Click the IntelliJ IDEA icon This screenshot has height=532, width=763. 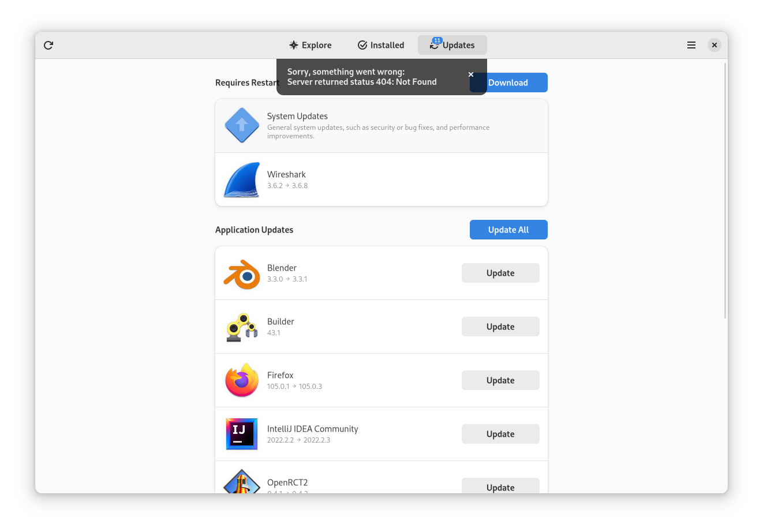(242, 434)
